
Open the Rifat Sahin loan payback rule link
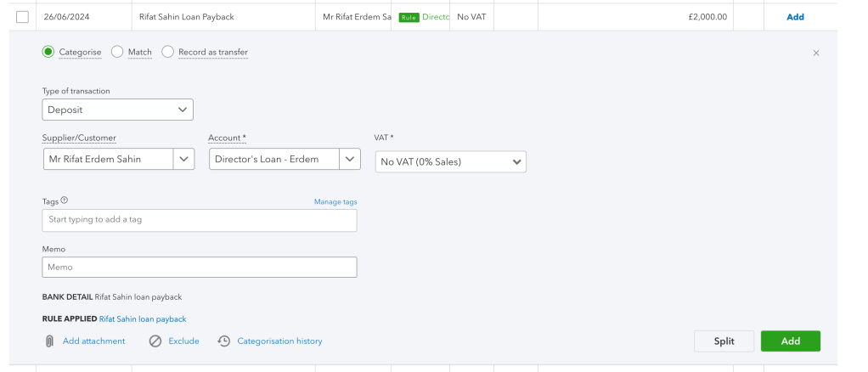click(x=143, y=319)
